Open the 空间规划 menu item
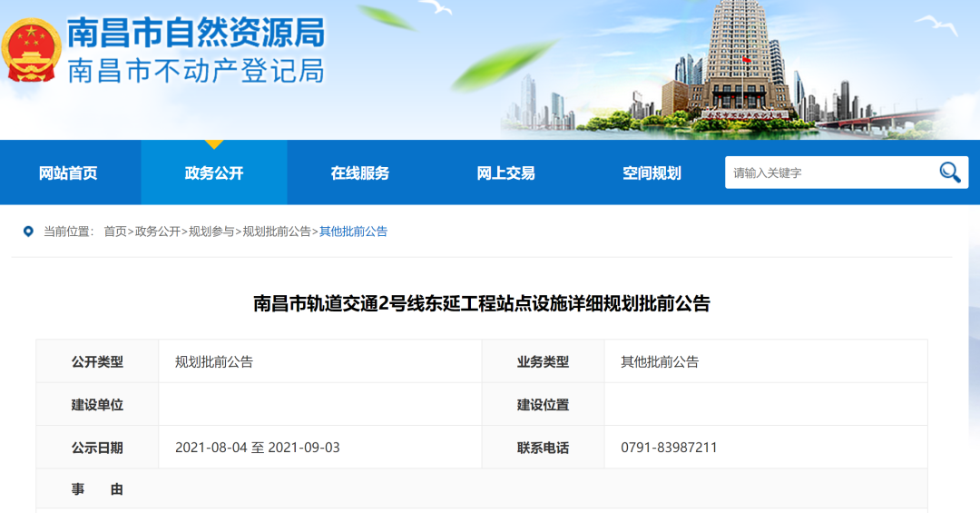The height and width of the screenshot is (513, 980). pos(652,173)
